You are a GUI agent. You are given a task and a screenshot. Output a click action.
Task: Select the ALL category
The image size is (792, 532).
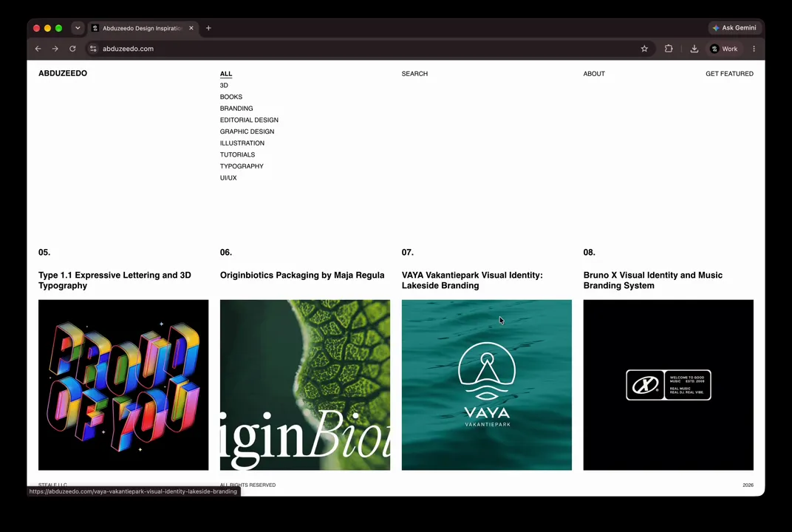(x=226, y=74)
